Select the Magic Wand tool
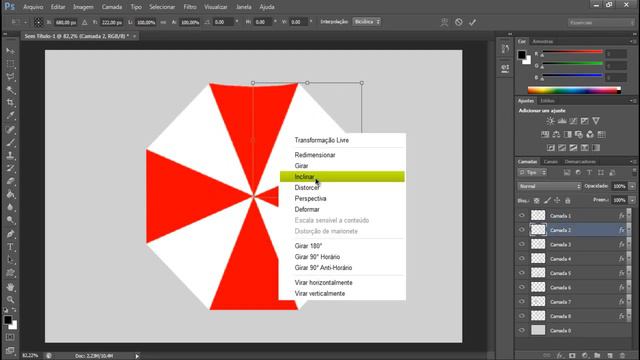640x360 pixels. (10, 90)
